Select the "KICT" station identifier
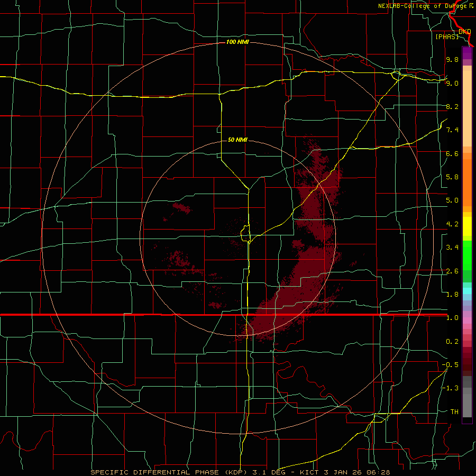The width and height of the screenshot is (476, 476). [x=309, y=472]
